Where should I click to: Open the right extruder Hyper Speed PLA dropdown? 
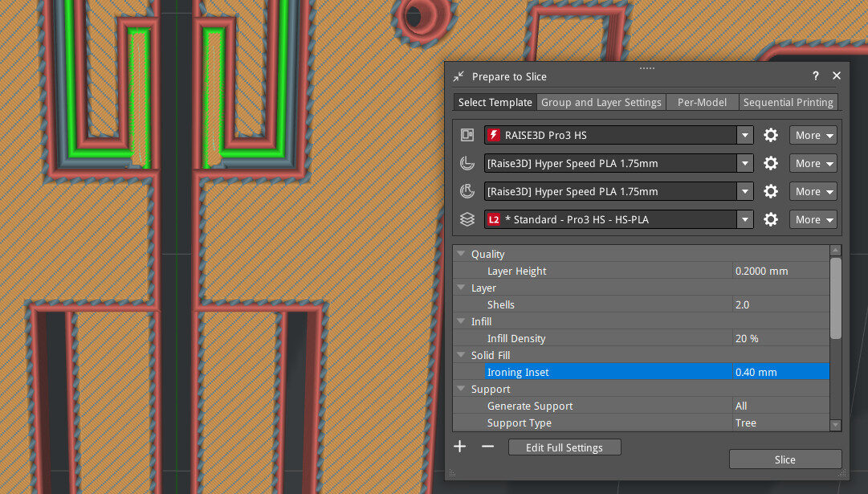tap(745, 192)
